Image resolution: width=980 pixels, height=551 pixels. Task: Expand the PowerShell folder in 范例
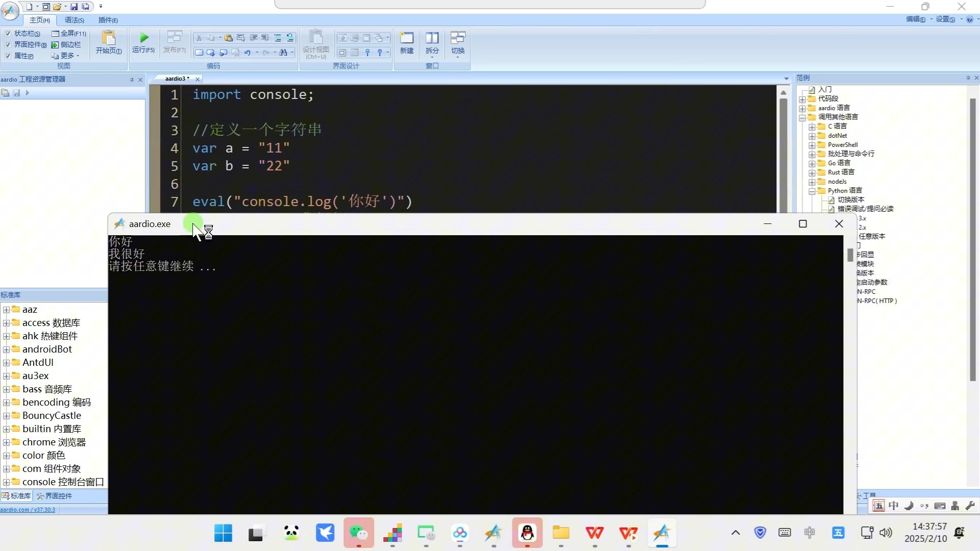tap(812, 145)
